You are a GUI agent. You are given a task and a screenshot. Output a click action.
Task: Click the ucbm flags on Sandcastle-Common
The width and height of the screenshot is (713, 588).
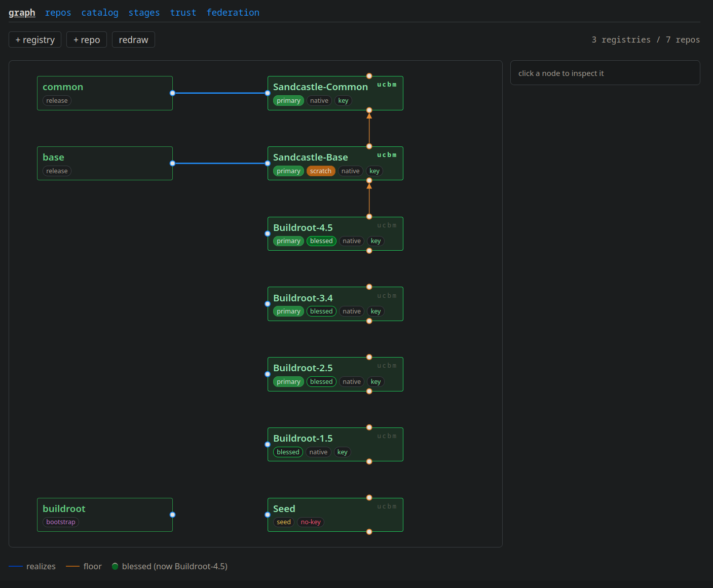(387, 85)
